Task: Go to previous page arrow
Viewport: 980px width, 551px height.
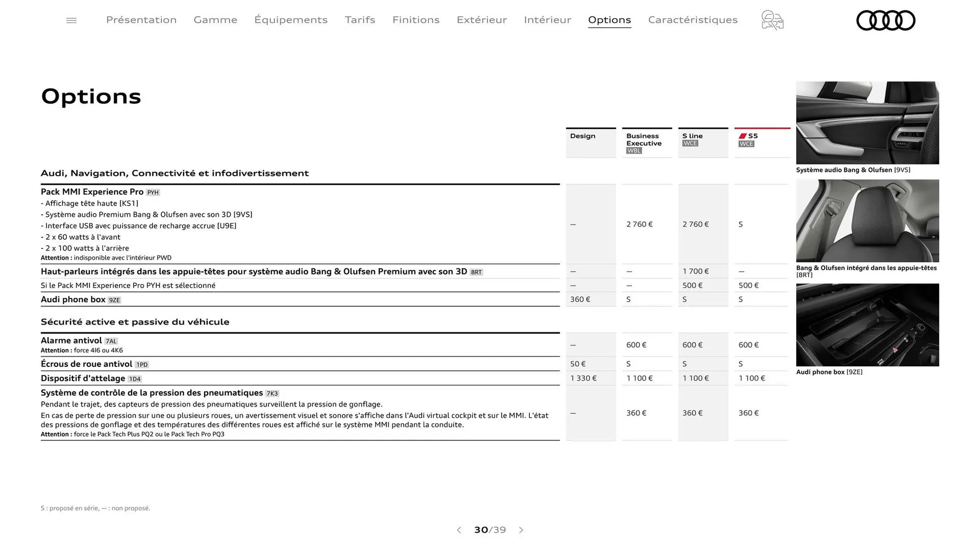Action: (x=459, y=530)
